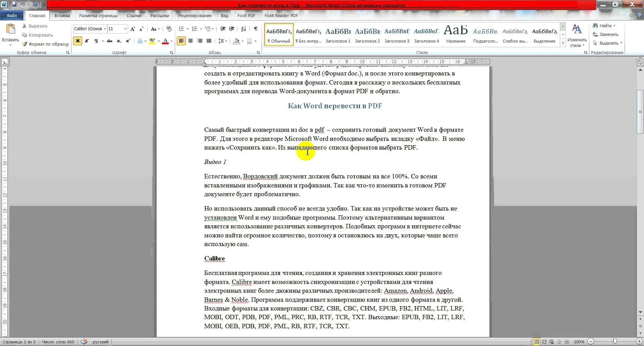Open the font size dropdown
Screen dimensions: 644x346
(125, 29)
